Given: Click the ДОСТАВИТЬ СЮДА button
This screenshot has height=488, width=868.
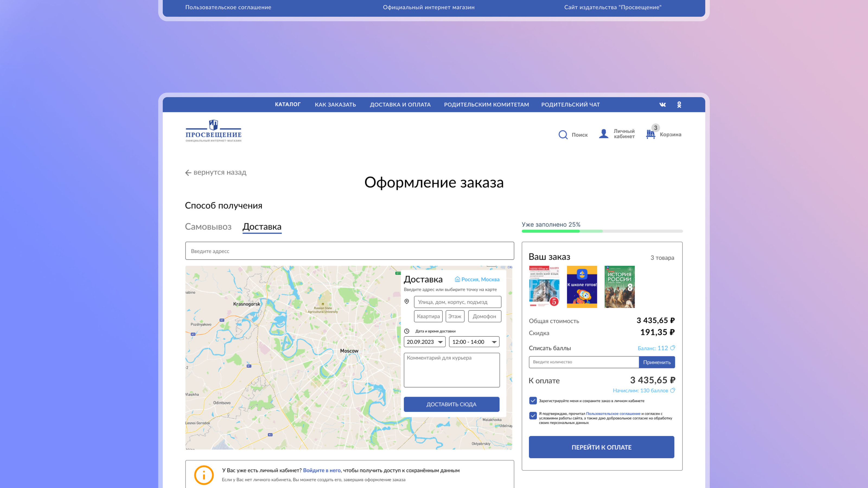Looking at the screenshot, I should [x=451, y=404].
